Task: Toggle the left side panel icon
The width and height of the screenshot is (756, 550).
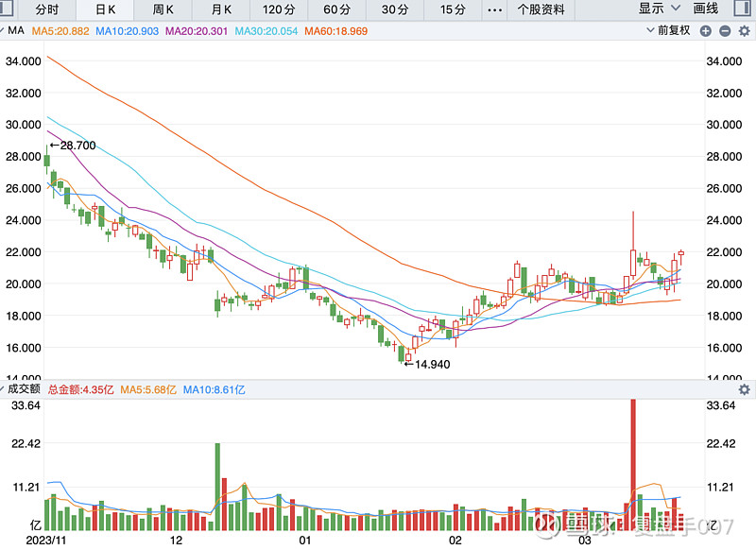Action: (x=6, y=9)
